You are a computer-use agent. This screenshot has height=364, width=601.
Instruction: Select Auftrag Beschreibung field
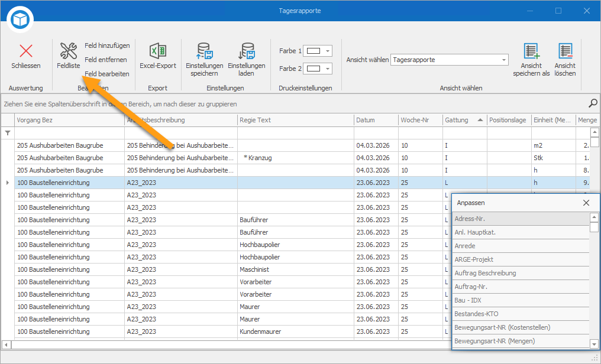tap(521, 273)
